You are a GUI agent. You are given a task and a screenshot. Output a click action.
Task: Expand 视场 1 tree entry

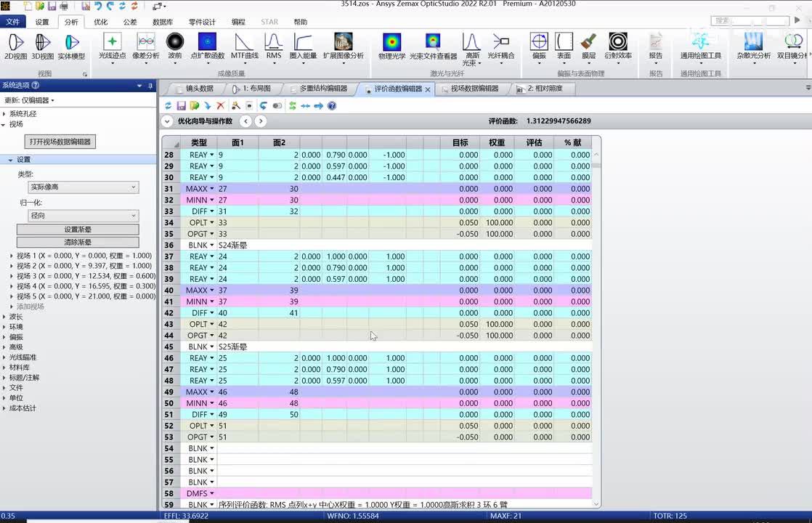(x=12, y=256)
